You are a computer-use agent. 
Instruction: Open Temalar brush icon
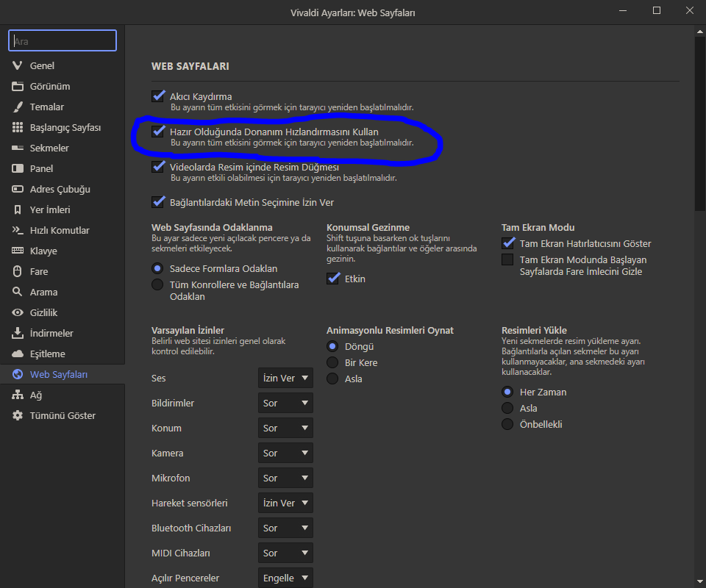point(17,107)
